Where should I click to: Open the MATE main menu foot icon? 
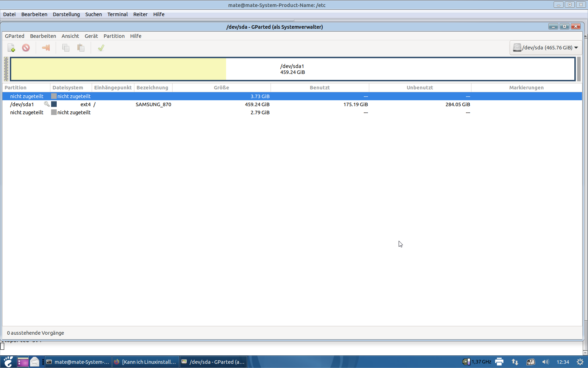pyautogui.click(x=8, y=362)
